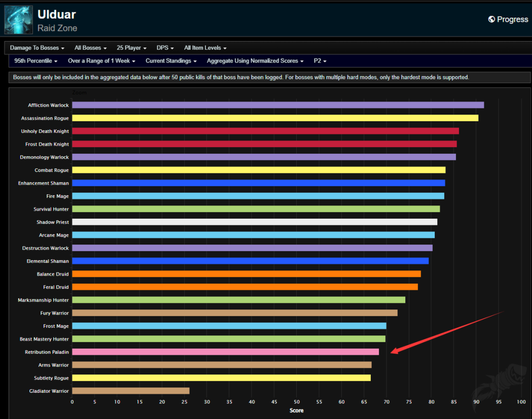Expand the All Bosses dropdown
532x419 pixels.
click(90, 48)
